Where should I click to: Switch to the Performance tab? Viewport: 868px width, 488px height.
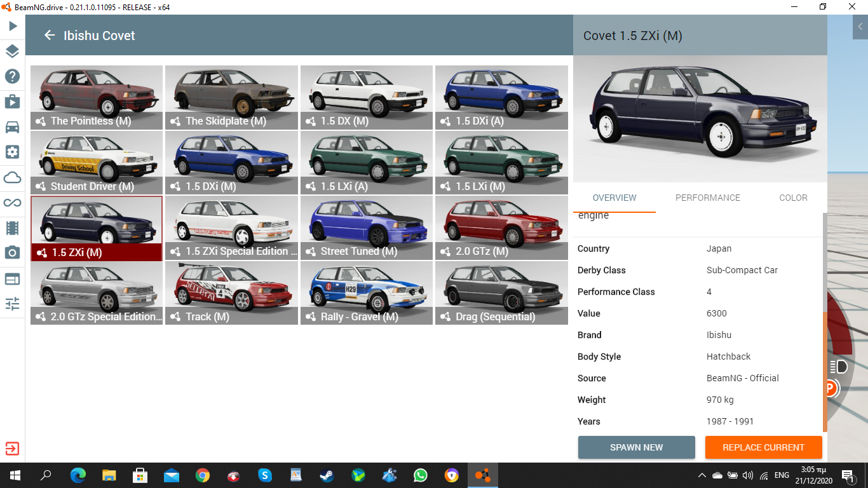click(x=707, y=198)
